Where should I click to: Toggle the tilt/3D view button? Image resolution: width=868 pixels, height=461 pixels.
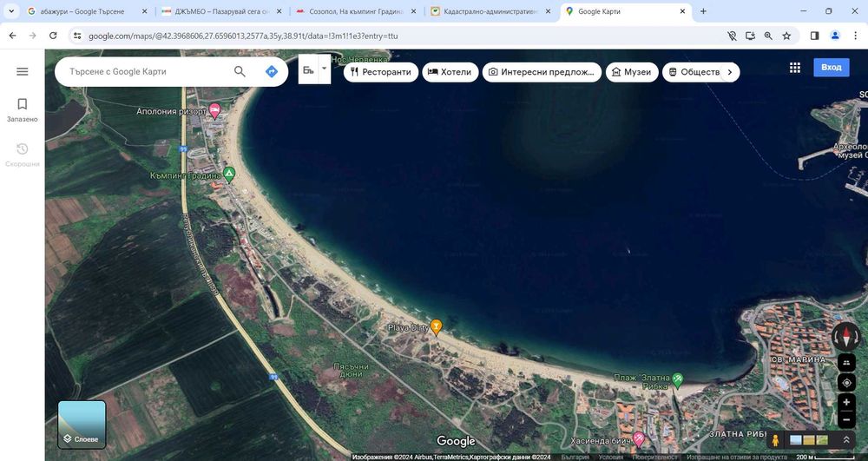coord(846,361)
